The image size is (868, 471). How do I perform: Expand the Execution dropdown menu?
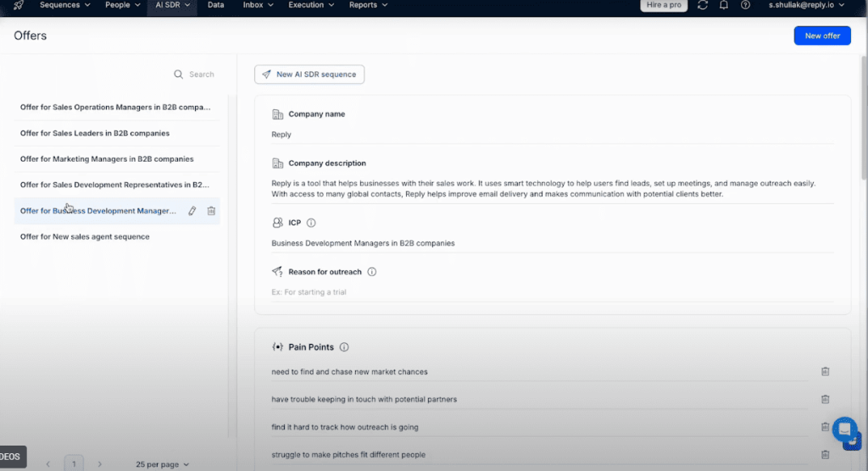click(311, 5)
